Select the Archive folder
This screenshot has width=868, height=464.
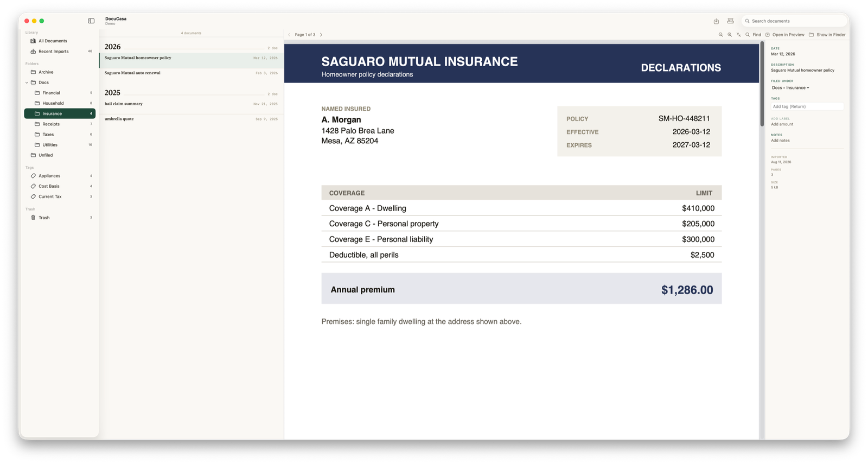[60, 72]
